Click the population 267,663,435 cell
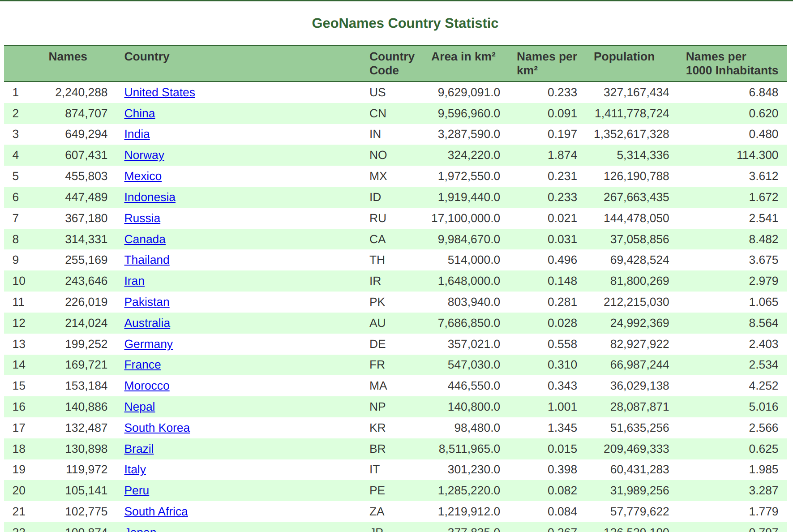Viewport: 793px width, 532px height. pyautogui.click(x=636, y=197)
